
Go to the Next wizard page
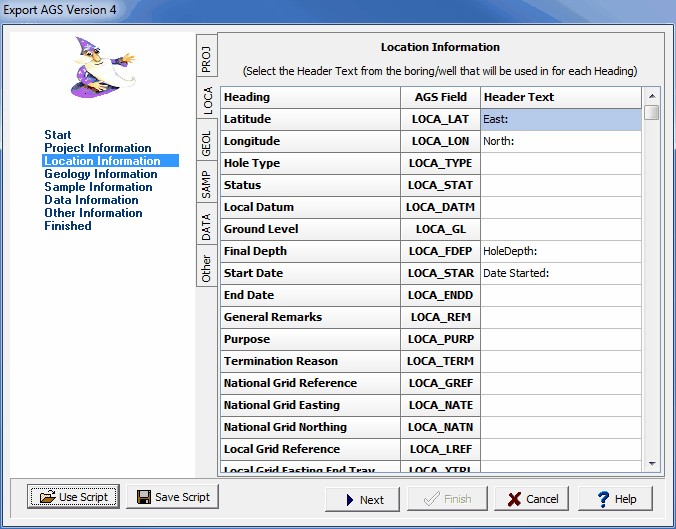click(x=362, y=499)
